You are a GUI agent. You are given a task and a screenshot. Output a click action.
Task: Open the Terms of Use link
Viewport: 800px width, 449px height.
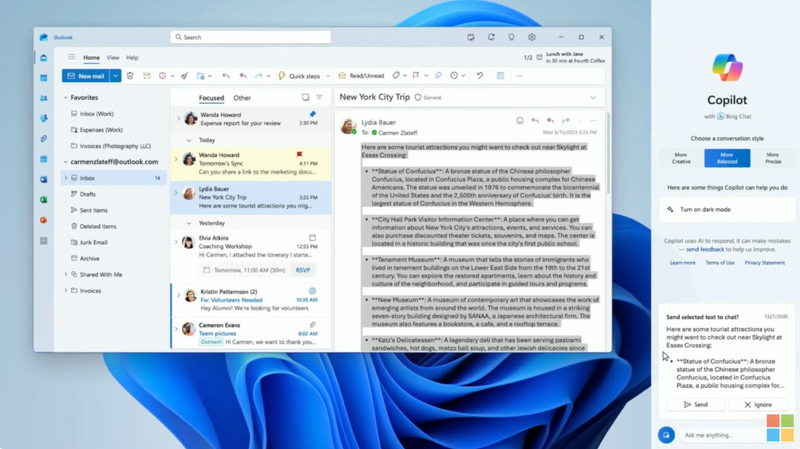click(720, 263)
